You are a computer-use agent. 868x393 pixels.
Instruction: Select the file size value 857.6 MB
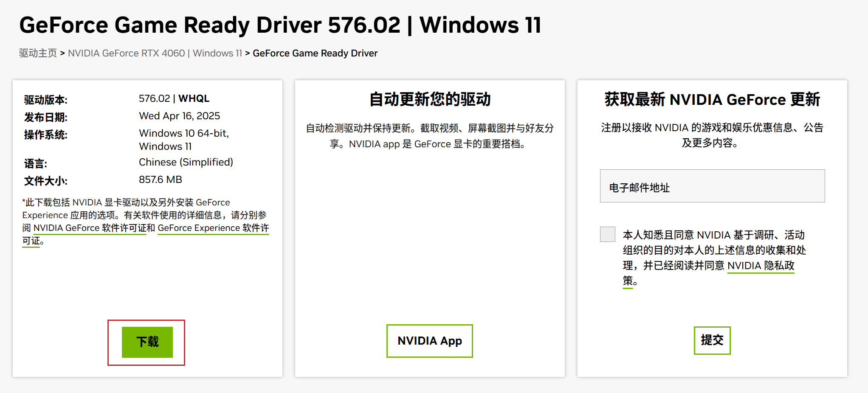pyautogui.click(x=161, y=180)
